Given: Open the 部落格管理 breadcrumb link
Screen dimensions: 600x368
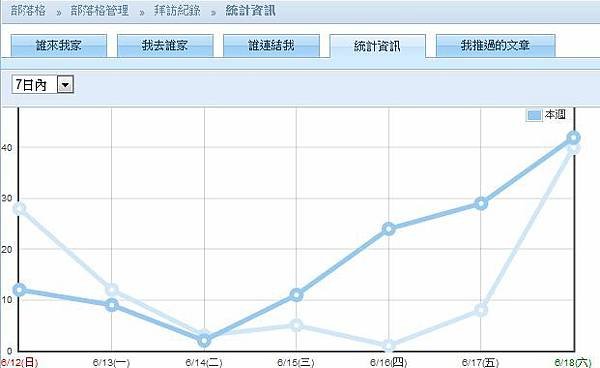Looking at the screenshot, I should (99, 10).
